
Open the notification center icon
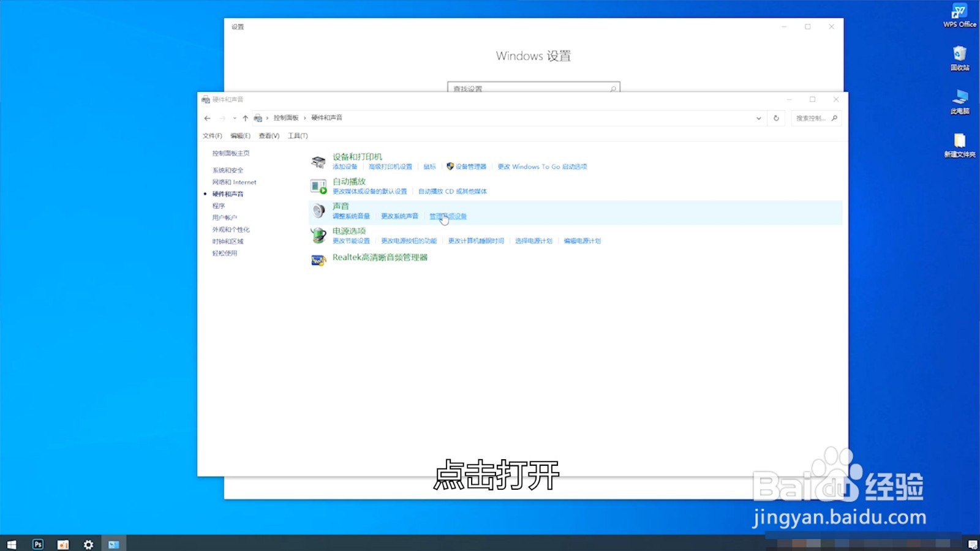click(973, 544)
